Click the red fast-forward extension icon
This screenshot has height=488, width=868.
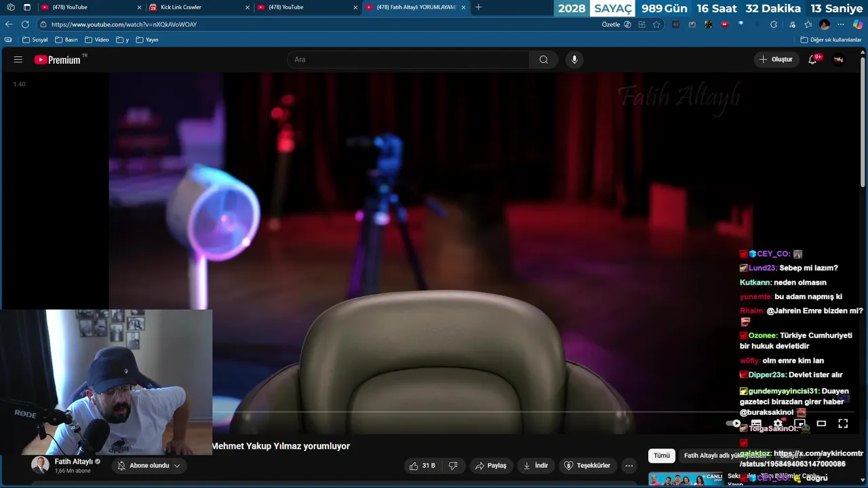[724, 24]
